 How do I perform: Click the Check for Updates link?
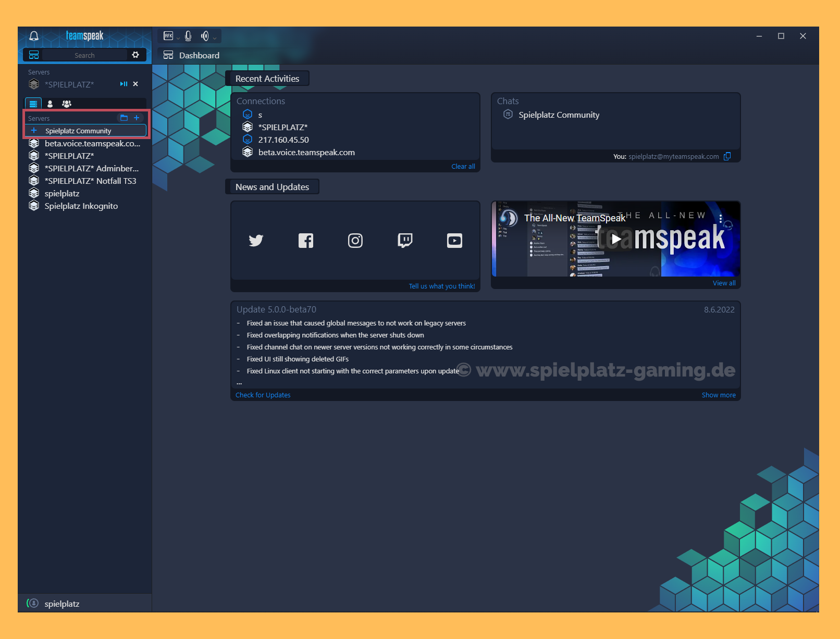(x=263, y=395)
